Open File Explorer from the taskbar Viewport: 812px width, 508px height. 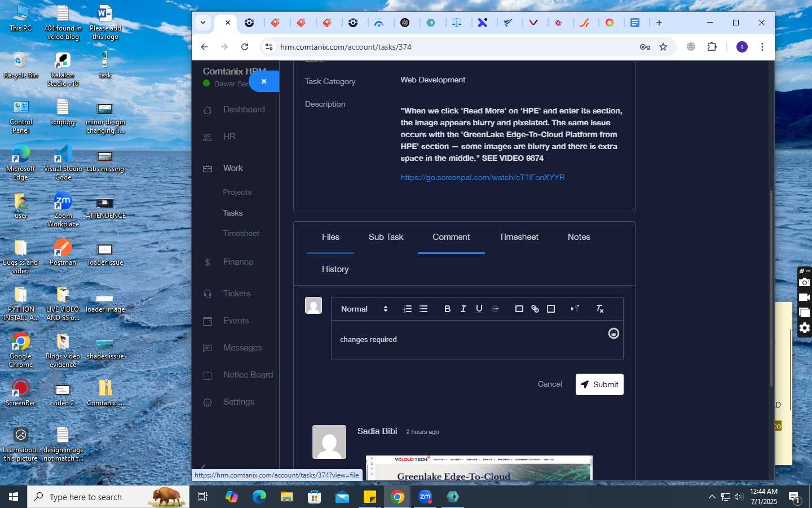point(287,497)
